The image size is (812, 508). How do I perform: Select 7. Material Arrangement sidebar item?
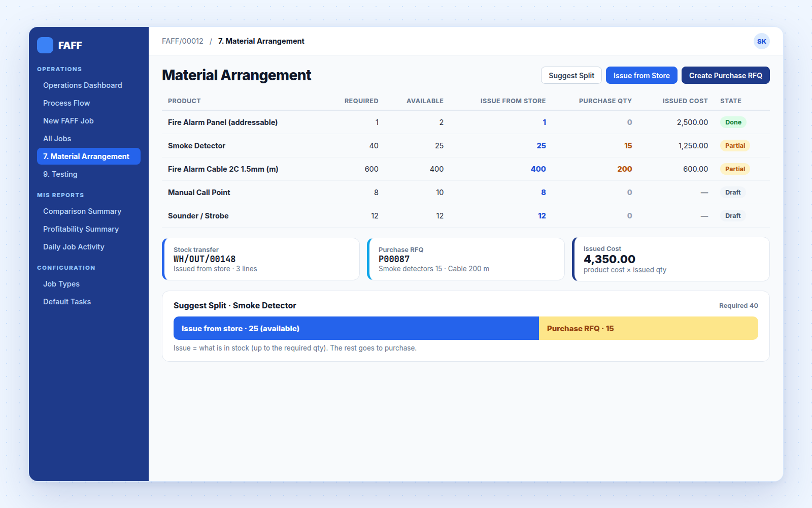[89, 156]
